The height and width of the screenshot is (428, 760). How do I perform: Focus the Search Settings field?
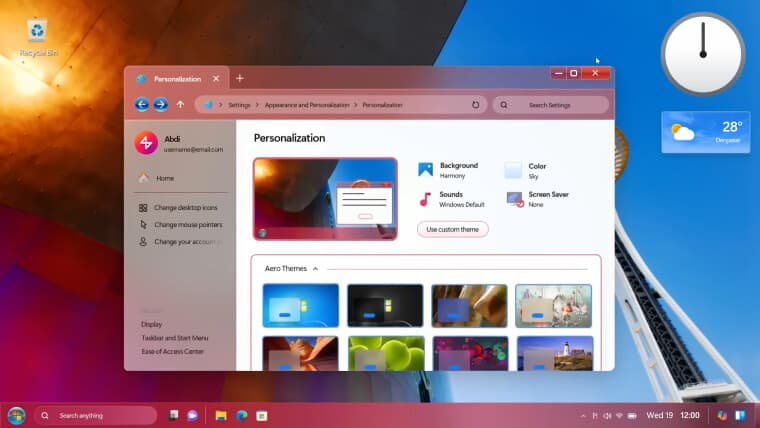pyautogui.click(x=551, y=105)
